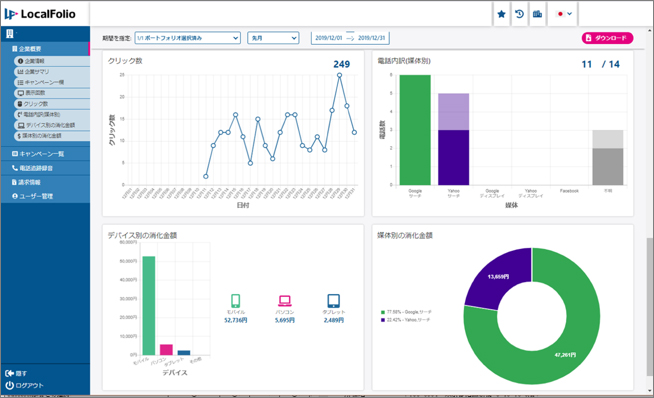Open the history clock icon

519,14
